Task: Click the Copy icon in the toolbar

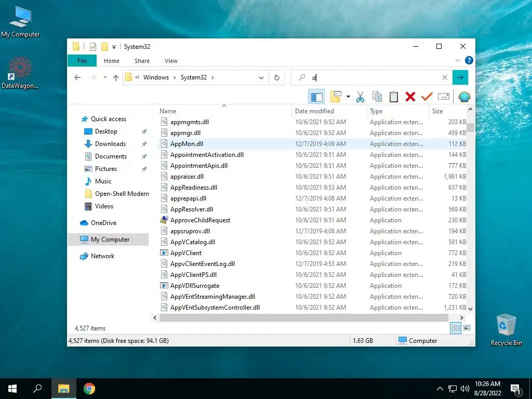Action: tap(377, 97)
